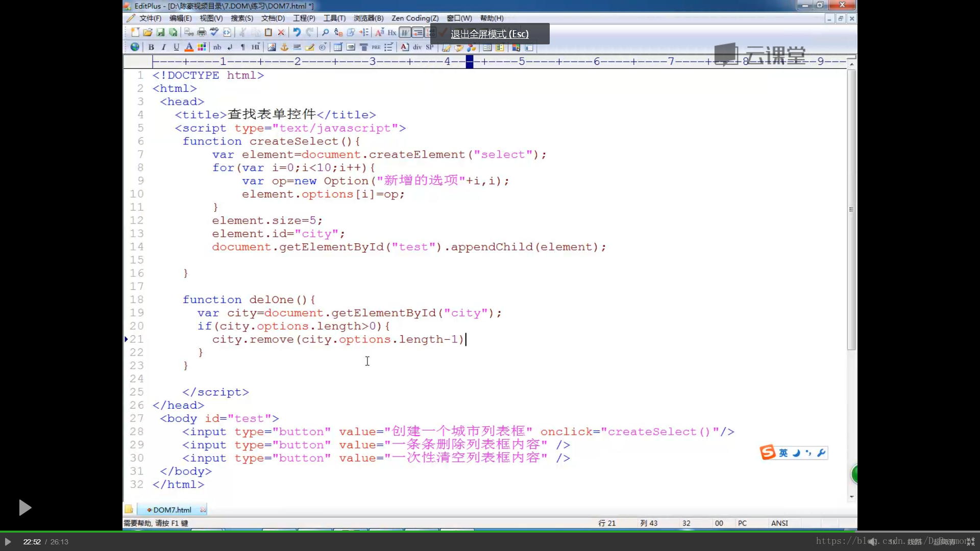
Task: Insert a paragraph mark tag icon
Action: 242,47
